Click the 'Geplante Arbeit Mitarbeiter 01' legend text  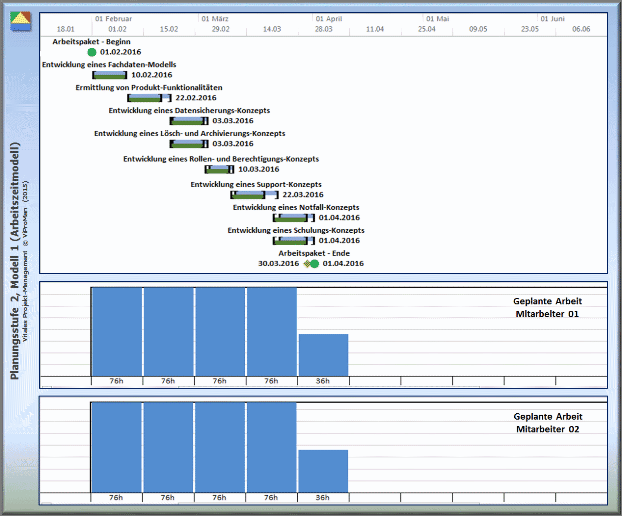coord(547,307)
